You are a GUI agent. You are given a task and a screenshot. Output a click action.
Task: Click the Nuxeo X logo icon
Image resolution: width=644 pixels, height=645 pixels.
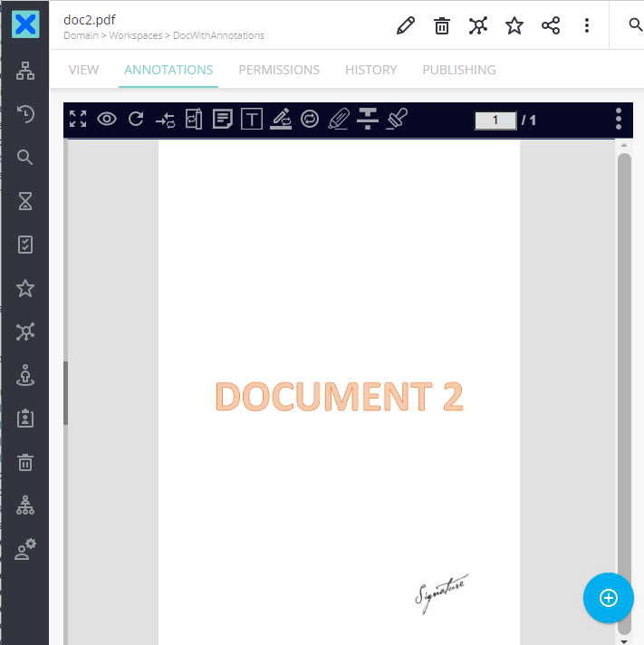tap(25, 24)
